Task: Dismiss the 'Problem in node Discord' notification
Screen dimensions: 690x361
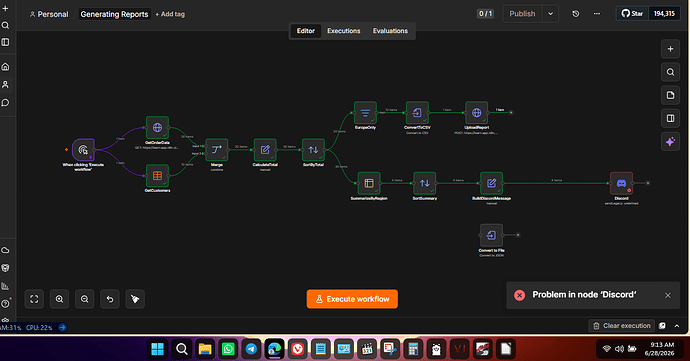Action: pyautogui.click(x=668, y=295)
